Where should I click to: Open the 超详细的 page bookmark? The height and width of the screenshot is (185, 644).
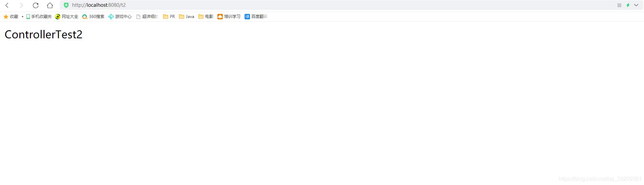147,17
